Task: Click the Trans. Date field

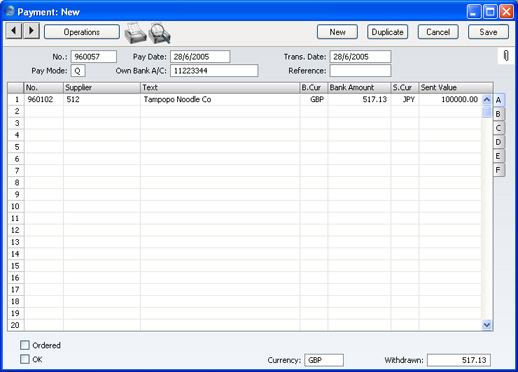Action: (x=360, y=57)
